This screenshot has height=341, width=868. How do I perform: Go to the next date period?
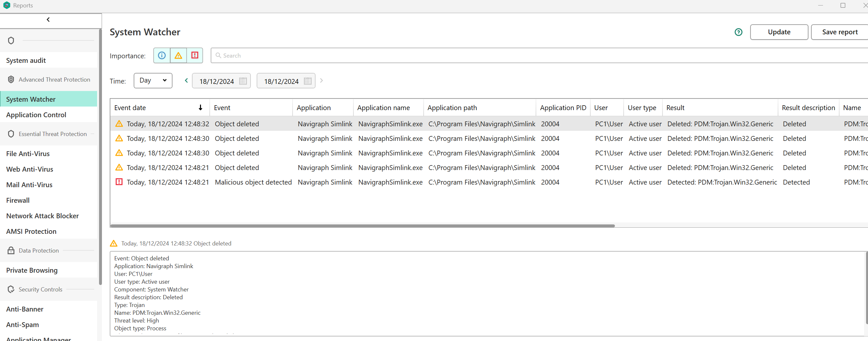(x=321, y=81)
